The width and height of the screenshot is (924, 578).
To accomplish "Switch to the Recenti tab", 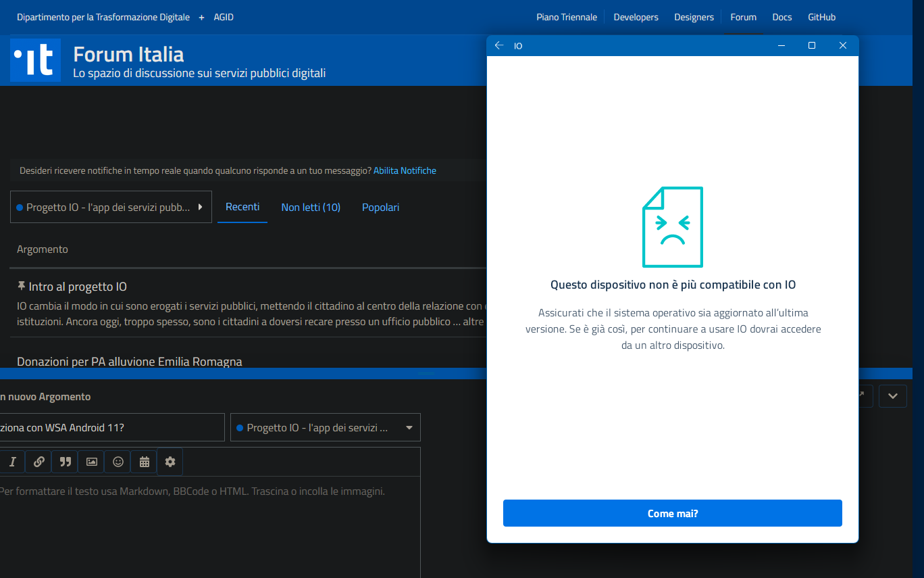I will (242, 207).
